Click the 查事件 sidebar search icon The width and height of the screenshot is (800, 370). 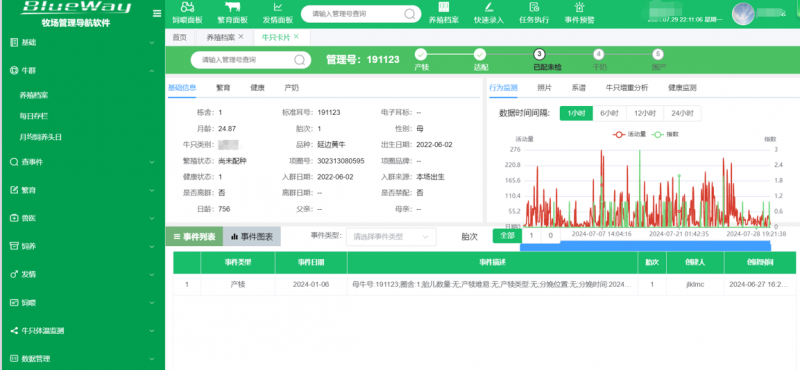[x=14, y=162]
